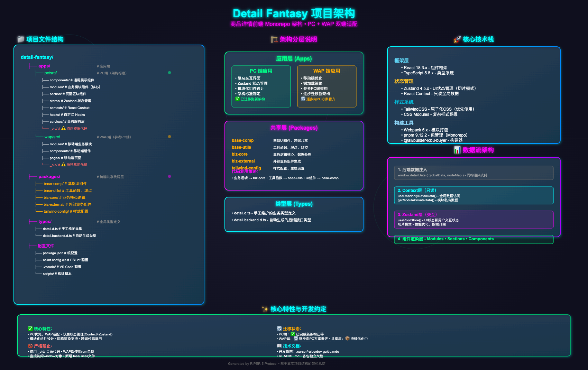Expand the apps/ folder in the tree

(44, 66)
